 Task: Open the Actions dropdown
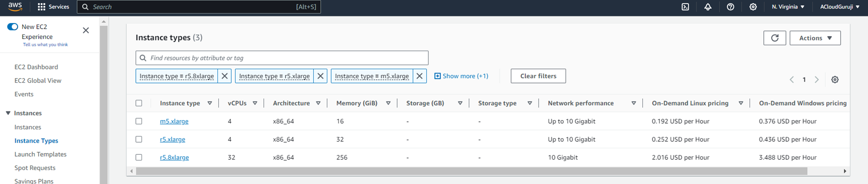815,38
